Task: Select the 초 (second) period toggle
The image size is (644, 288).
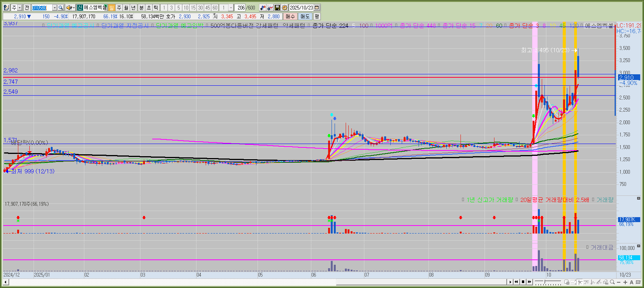Action: pyautogui.click(x=149, y=8)
